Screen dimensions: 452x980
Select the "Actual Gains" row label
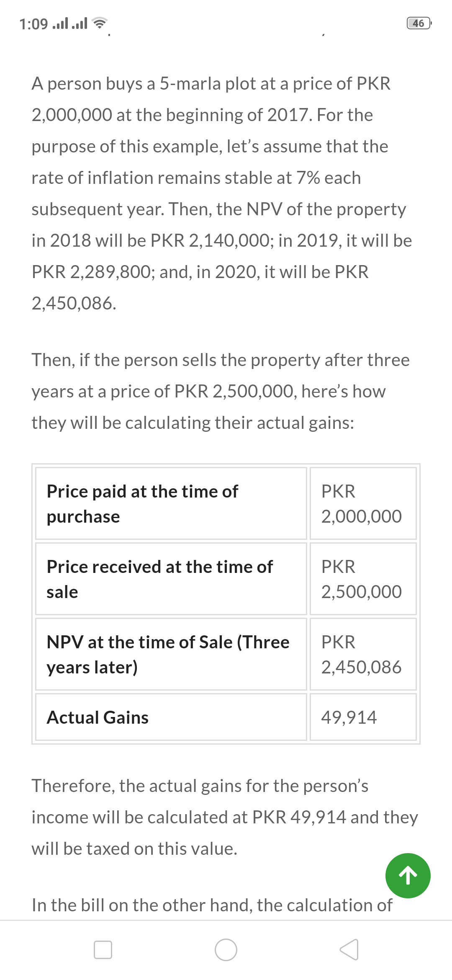click(x=171, y=717)
